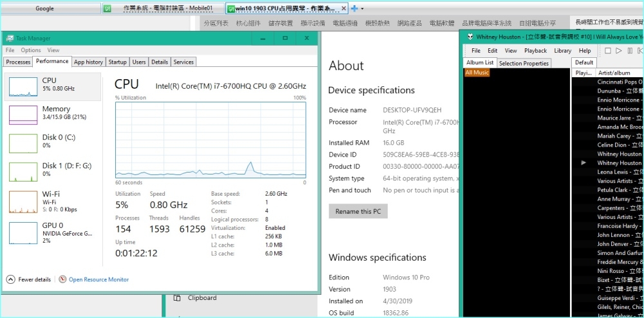Click the 網路產品 navigation link
This screenshot has width=644, height=318.
pos(410,23)
